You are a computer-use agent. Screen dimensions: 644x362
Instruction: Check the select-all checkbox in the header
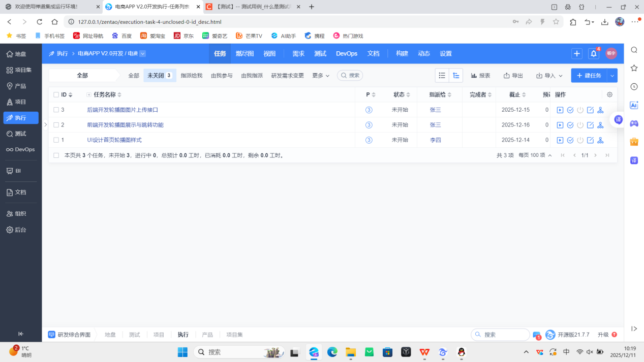click(56, 94)
